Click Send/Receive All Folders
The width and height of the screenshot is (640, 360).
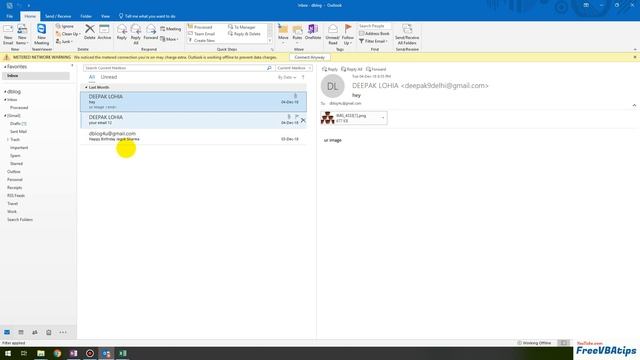coord(407,35)
